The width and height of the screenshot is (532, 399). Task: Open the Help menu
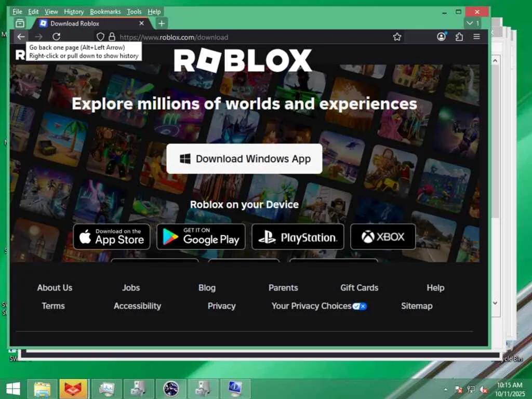tap(154, 12)
